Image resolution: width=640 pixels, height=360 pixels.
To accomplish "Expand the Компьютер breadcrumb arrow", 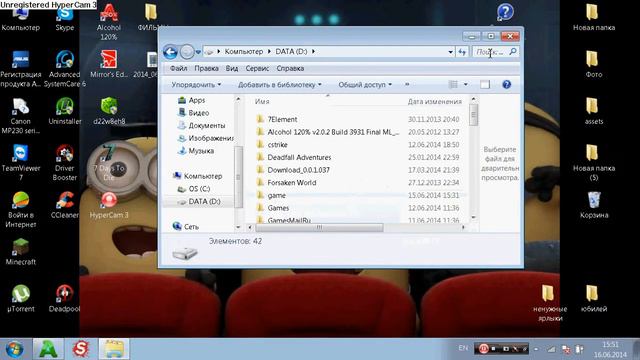I will pos(269,51).
